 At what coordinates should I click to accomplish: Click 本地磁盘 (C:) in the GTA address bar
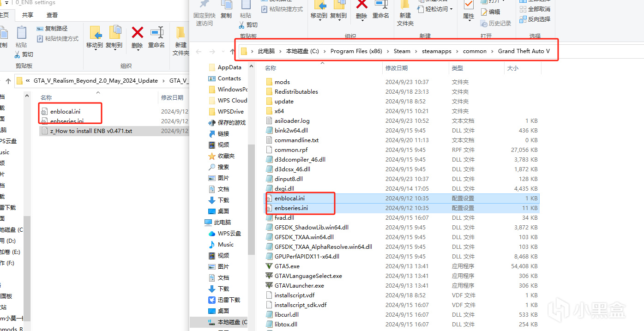(302, 51)
